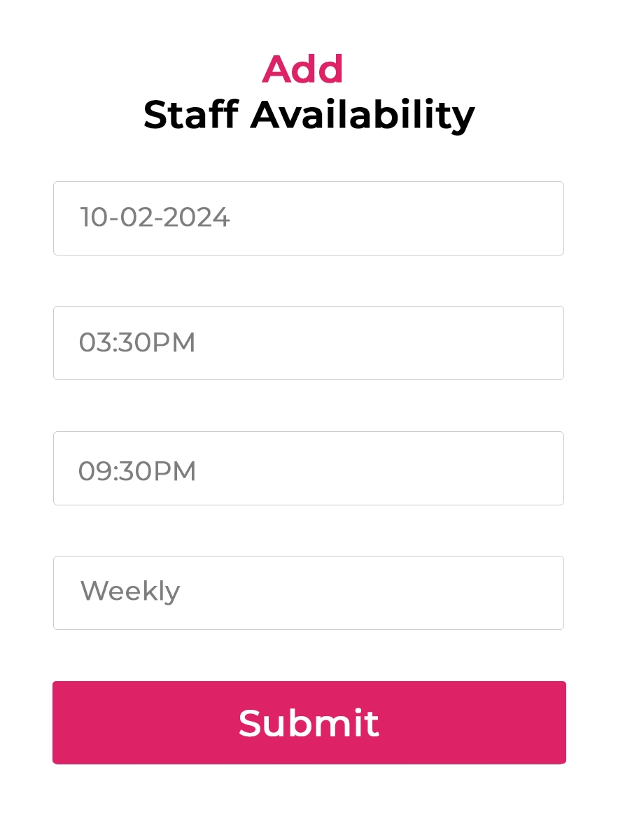Viewport: 618px width, 840px height.
Task: Open the time picker showing 09:30PM
Action: click(x=309, y=468)
